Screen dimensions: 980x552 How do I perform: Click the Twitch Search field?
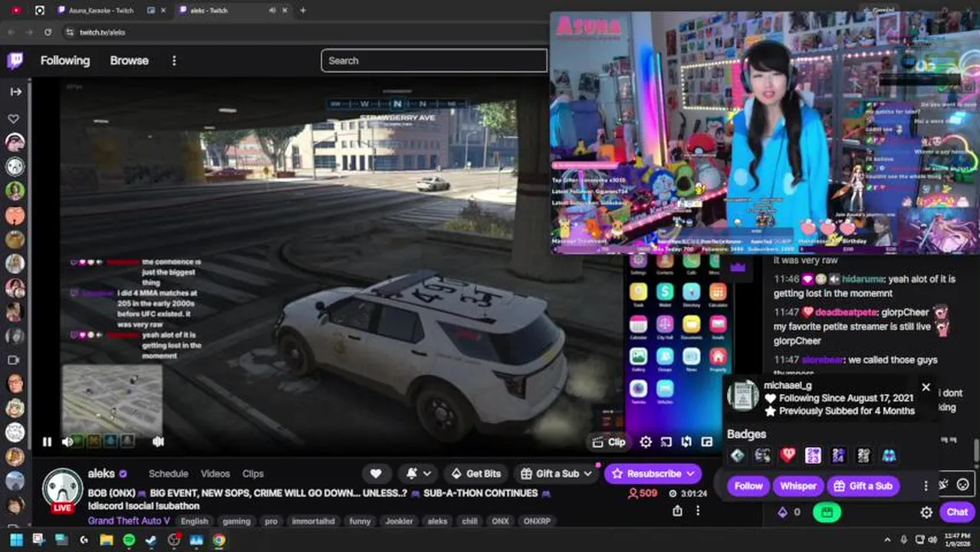click(434, 61)
